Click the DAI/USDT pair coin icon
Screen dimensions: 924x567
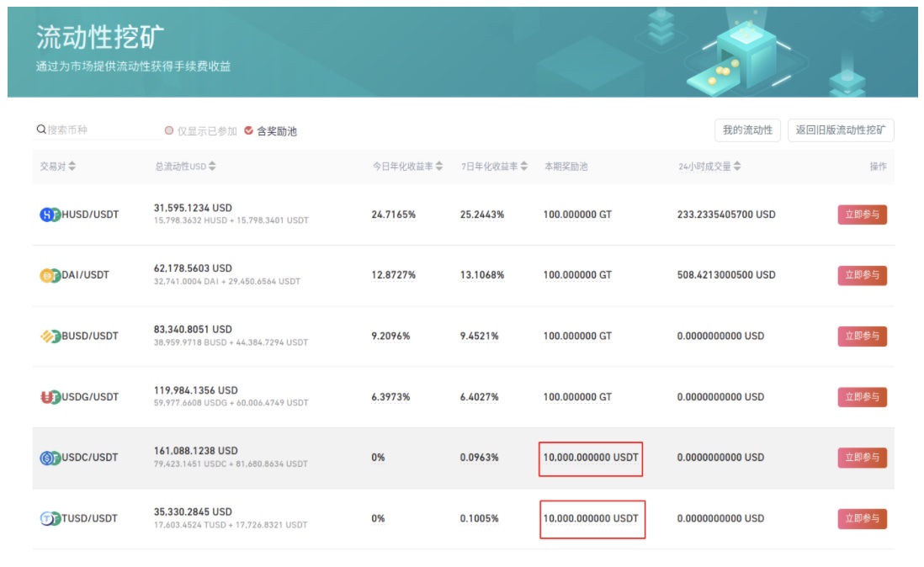click(x=50, y=275)
